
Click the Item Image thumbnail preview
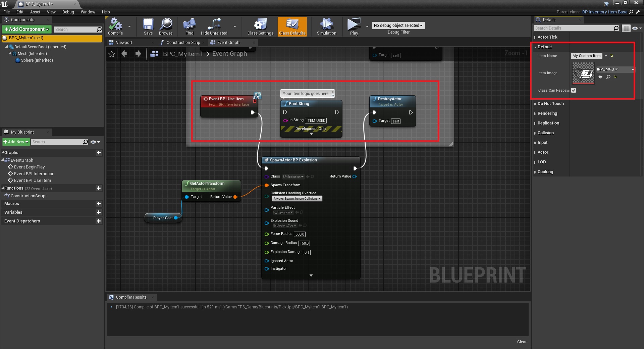pos(583,73)
